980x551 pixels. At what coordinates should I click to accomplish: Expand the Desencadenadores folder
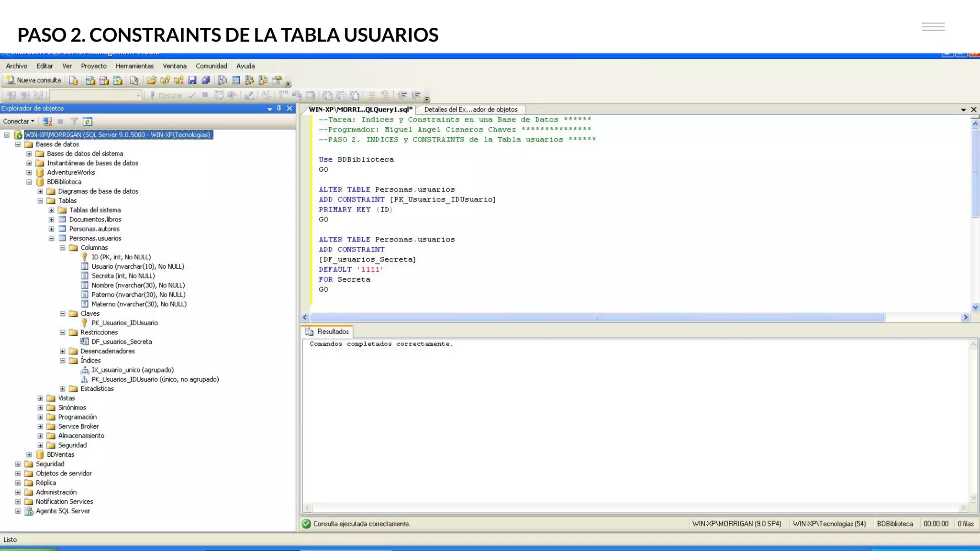pos(63,351)
